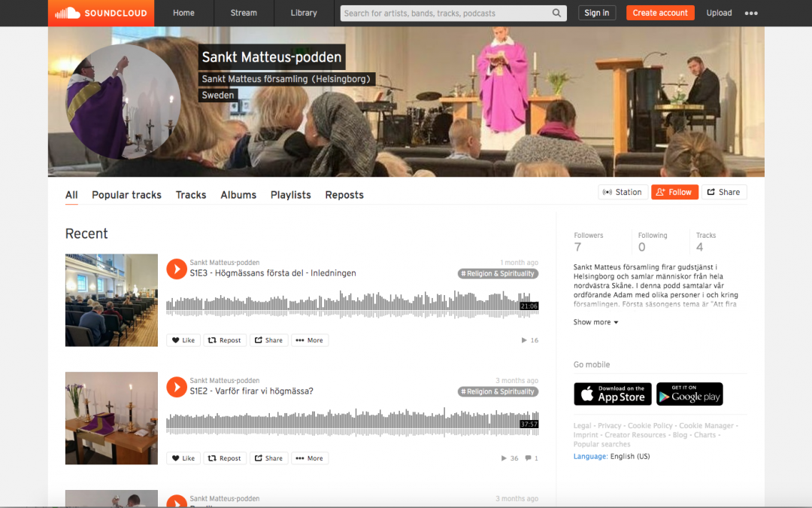Screen dimensions: 812x508
Task: Open the Upload page
Action: [x=719, y=13]
